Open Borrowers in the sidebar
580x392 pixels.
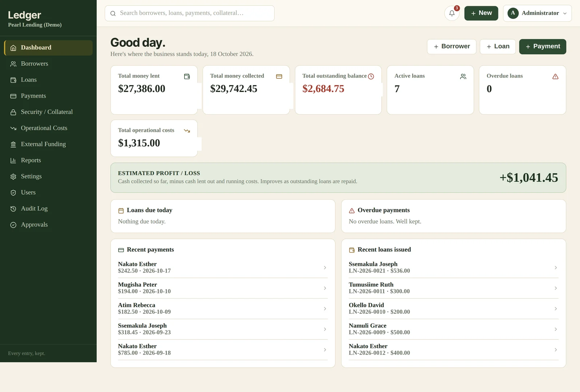[x=48, y=64]
